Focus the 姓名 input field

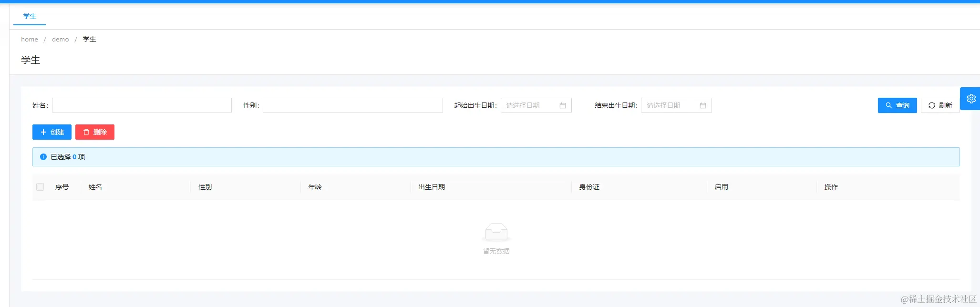(142, 105)
